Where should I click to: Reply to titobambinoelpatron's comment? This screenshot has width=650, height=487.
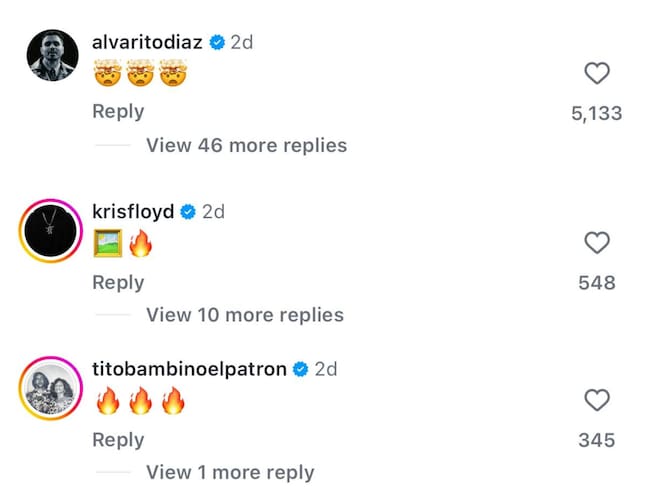[118, 440]
